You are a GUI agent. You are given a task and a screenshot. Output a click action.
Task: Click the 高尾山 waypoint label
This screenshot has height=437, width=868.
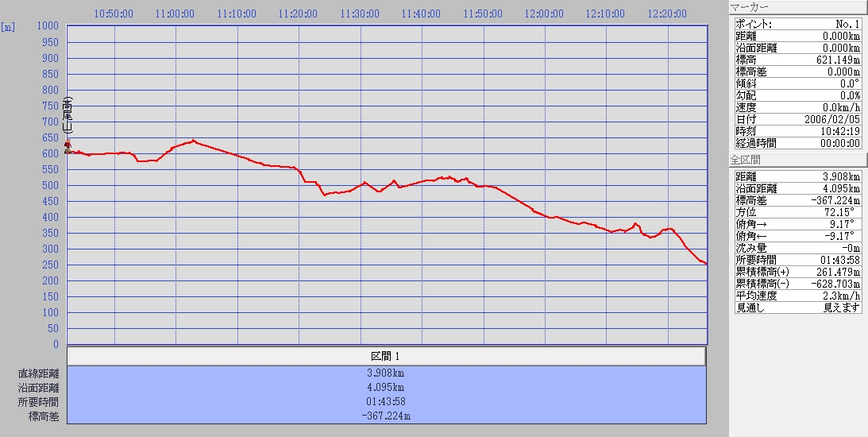[68, 116]
